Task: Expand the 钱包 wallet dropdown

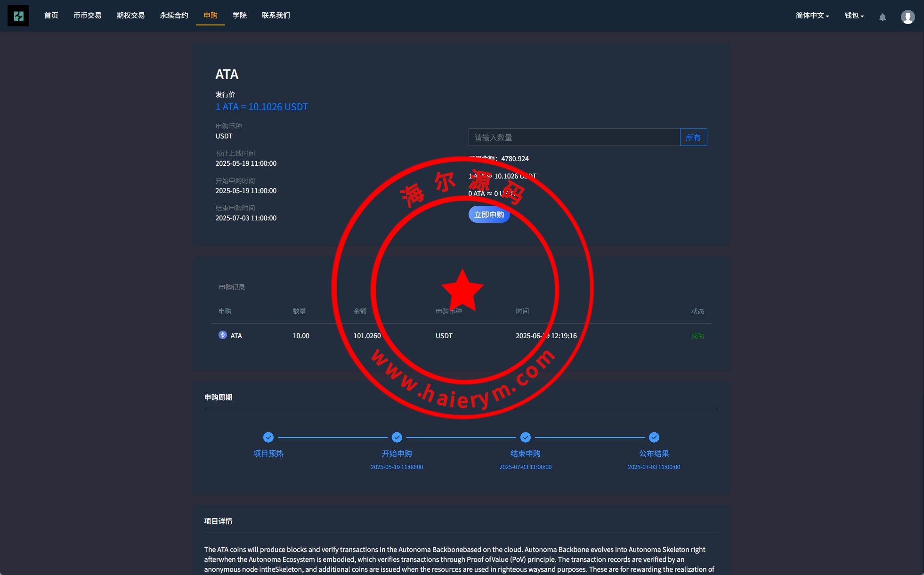Action: (x=854, y=16)
